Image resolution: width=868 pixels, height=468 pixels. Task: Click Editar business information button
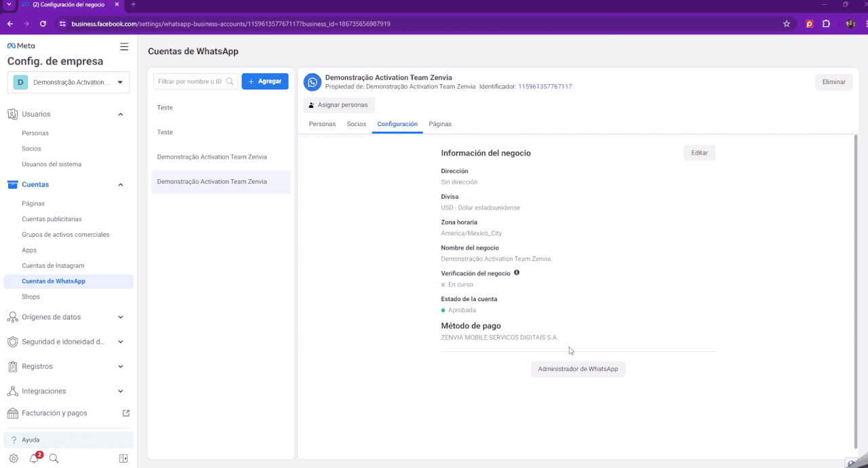click(x=699, y=153)
